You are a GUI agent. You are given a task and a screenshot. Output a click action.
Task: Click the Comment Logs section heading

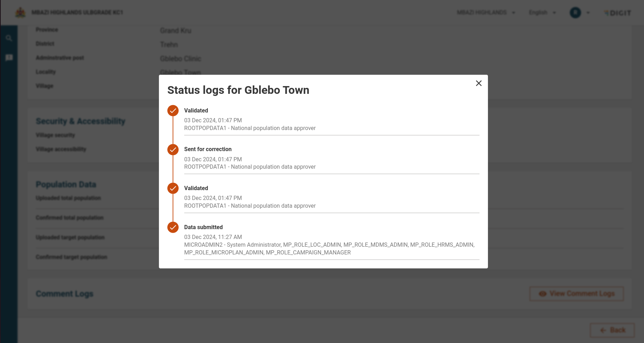pyautogui.click(x=65, y=294)
